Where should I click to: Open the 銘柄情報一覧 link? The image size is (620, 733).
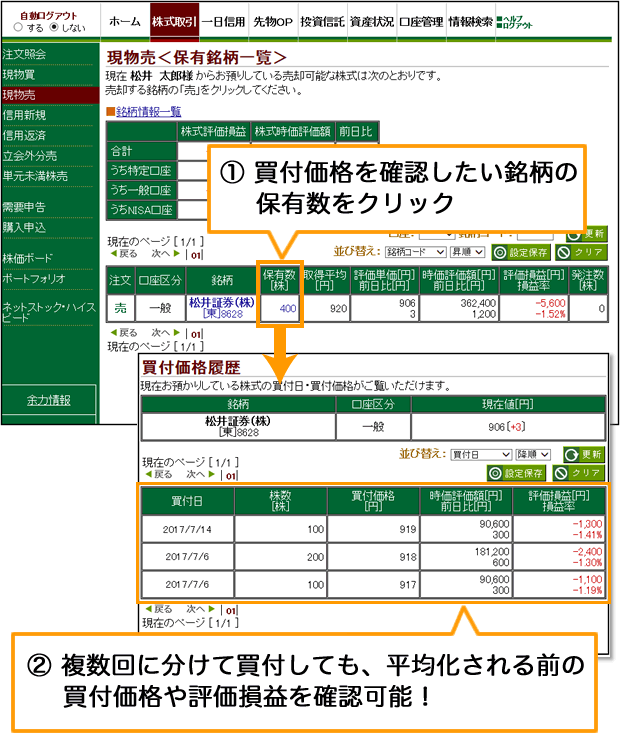click(x=148, y=111)
